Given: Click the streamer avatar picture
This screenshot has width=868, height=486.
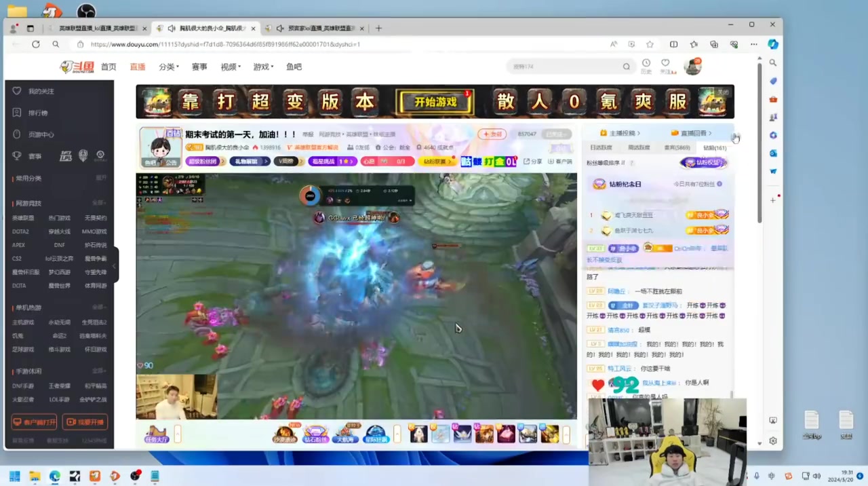Looking at the screenshot, I should [160, 147].
